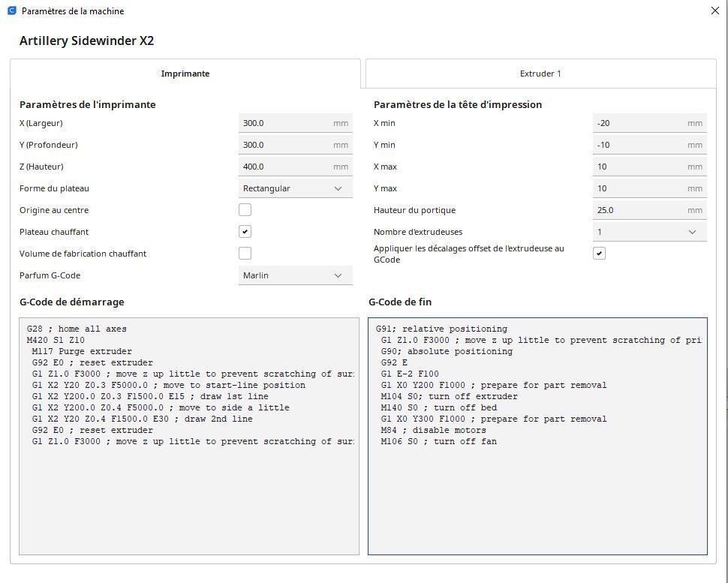Click the 'M84 ; disable motors' line
This screenshot has width=728, height=583.
tap(433, 430)
